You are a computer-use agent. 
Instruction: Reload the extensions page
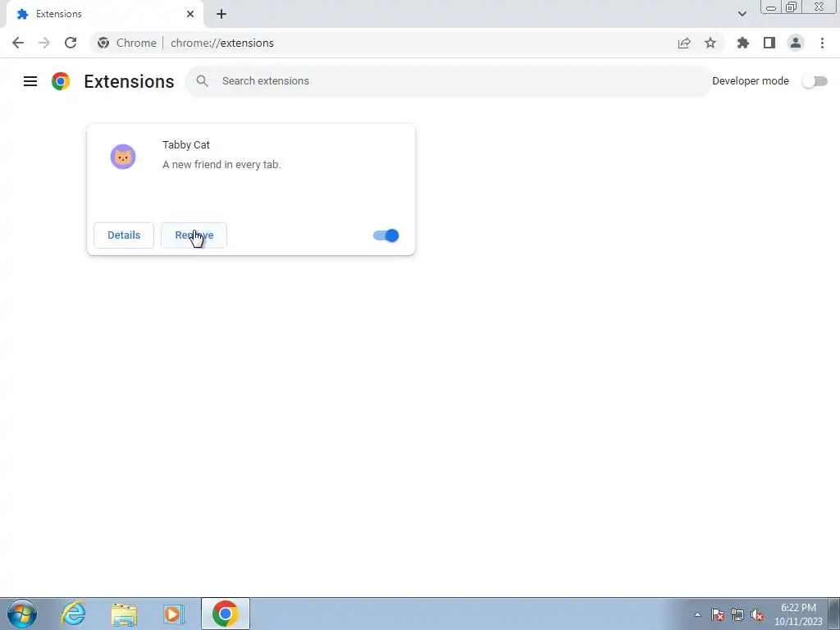pyautogui.click(x=71, y=43)
